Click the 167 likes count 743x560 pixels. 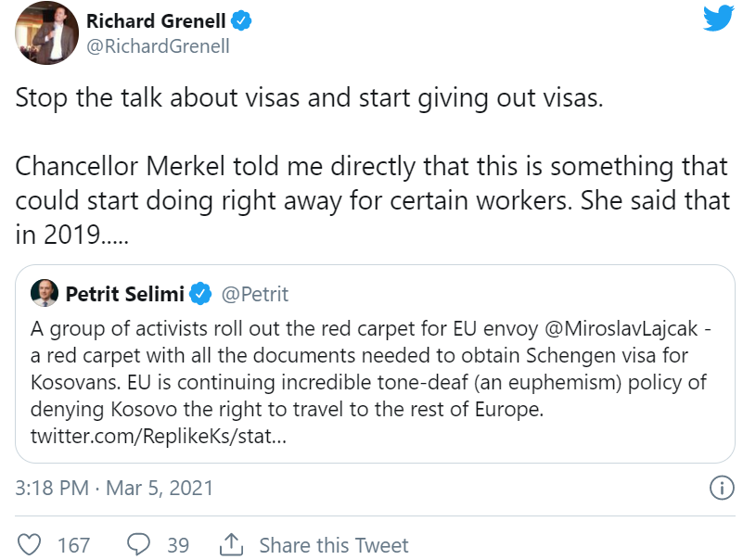coord(73,545)
